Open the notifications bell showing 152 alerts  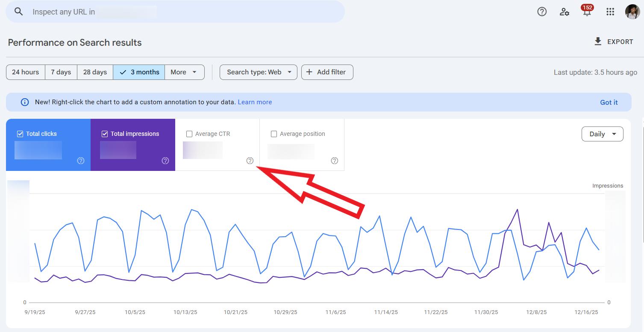pyautogui.click(x=586, y=12)
